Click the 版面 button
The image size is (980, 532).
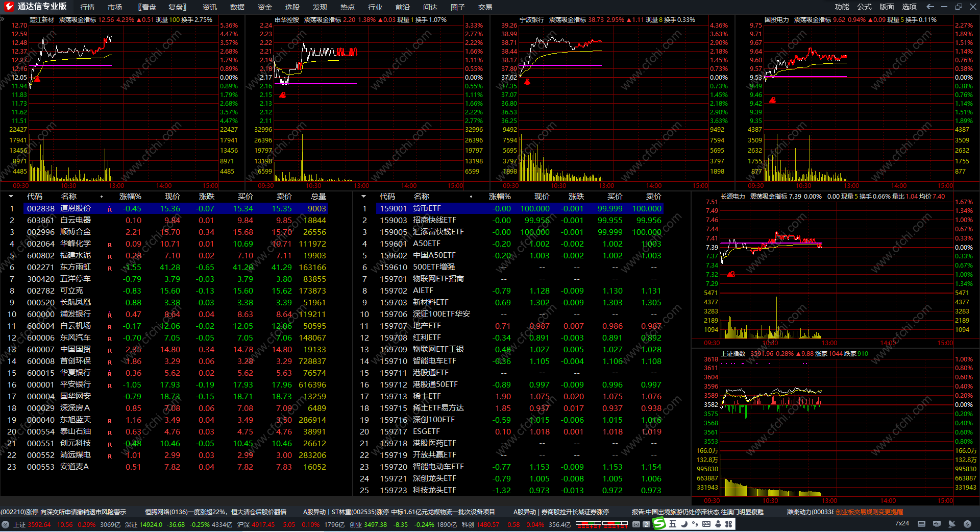point(887,7)
